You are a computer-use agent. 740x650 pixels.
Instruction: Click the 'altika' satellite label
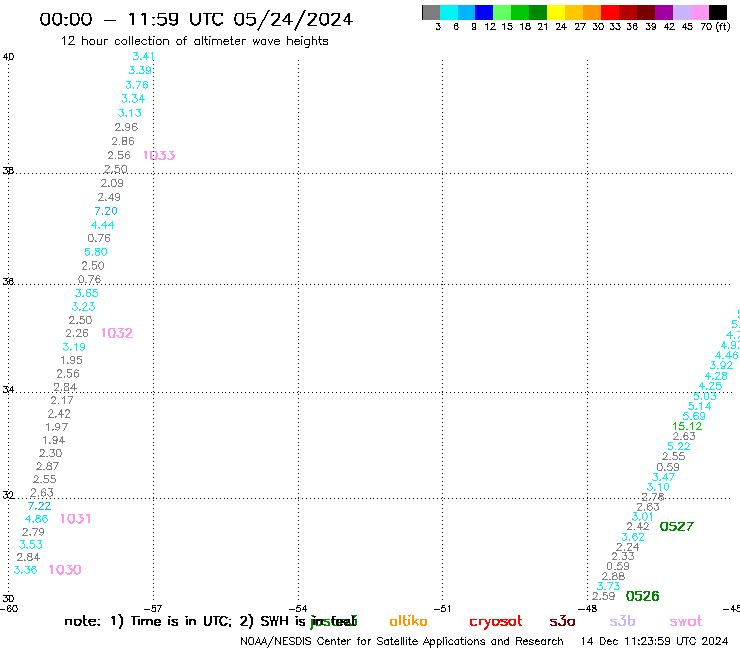click(x=408, y=621)
